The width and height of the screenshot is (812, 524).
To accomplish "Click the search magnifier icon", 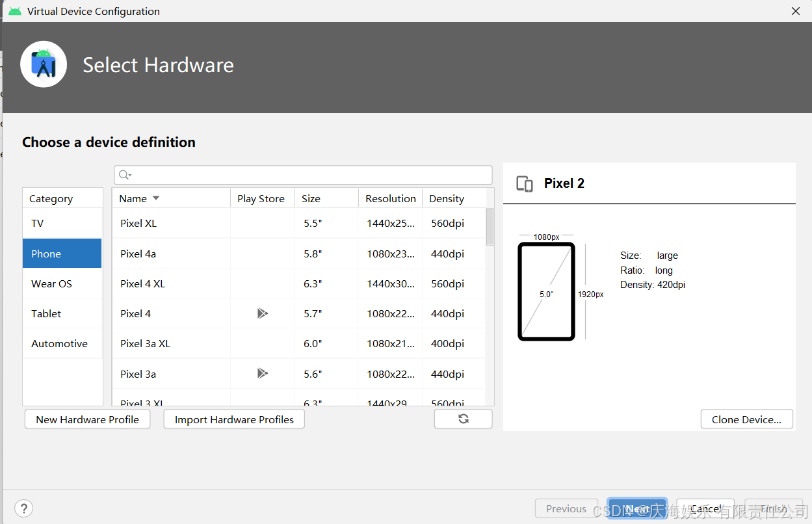I will click(x=125, y=175).
